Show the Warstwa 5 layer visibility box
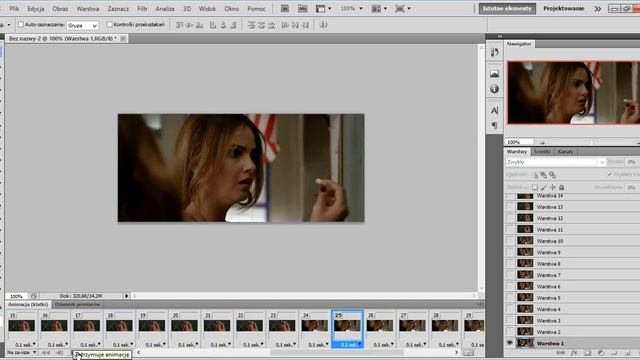640x360 pixels. pos(510,298)
